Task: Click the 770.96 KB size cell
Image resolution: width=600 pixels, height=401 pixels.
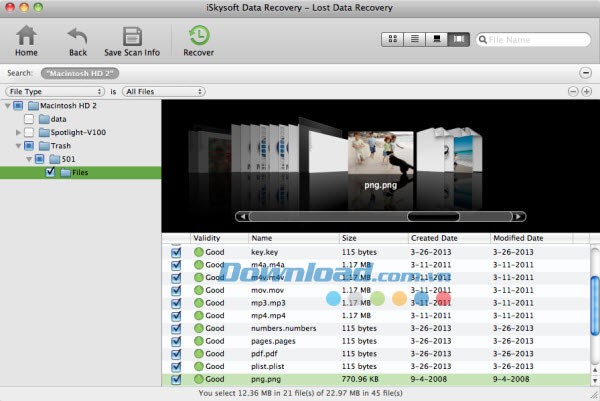Action: point(360,379)
